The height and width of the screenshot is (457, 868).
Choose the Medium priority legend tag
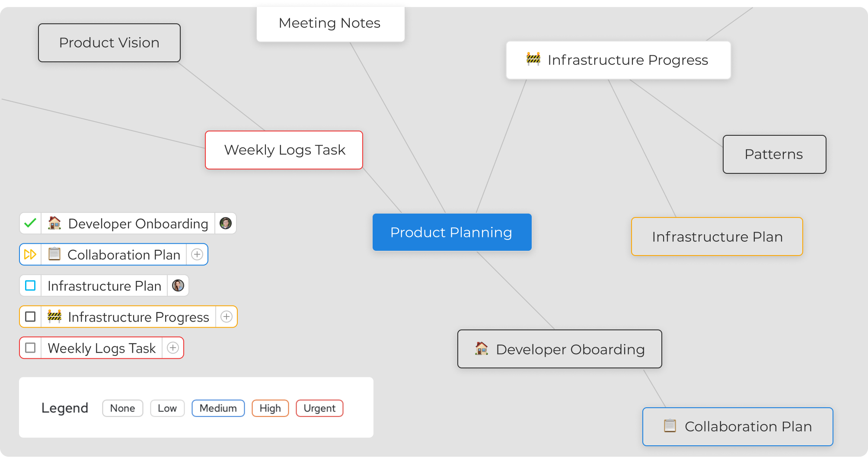[x=218, y=408]
